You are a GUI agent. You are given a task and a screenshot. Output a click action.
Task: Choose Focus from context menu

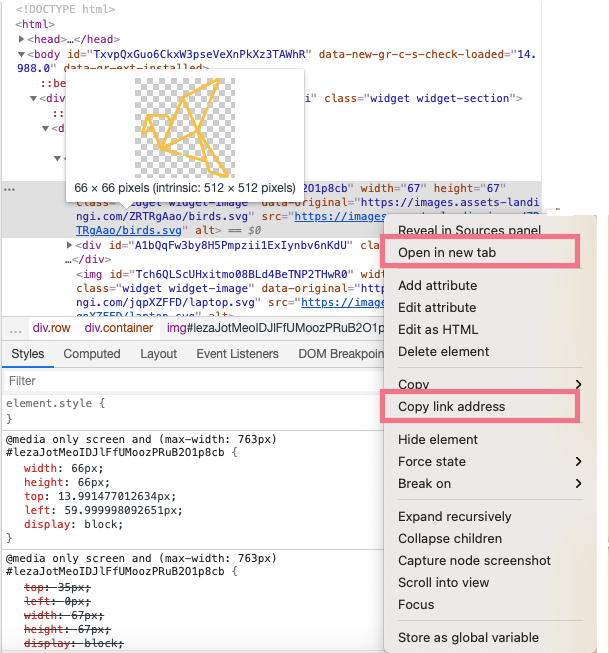[416, 605]
